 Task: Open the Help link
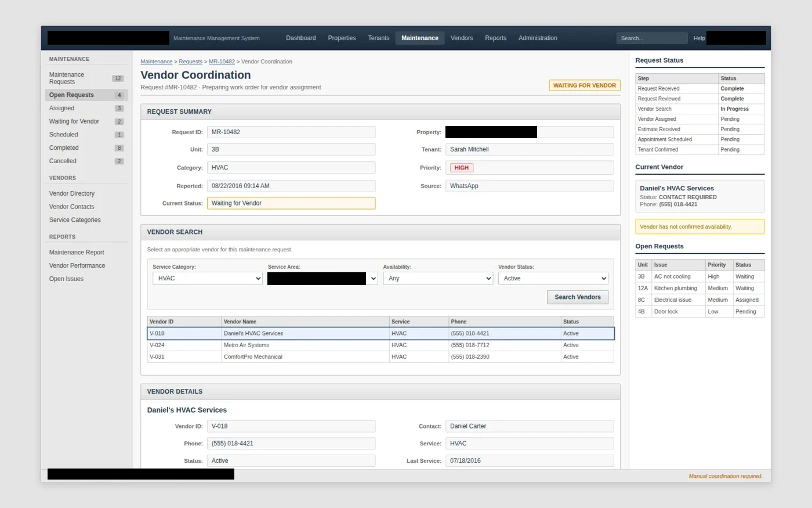[x=699, y=38]
